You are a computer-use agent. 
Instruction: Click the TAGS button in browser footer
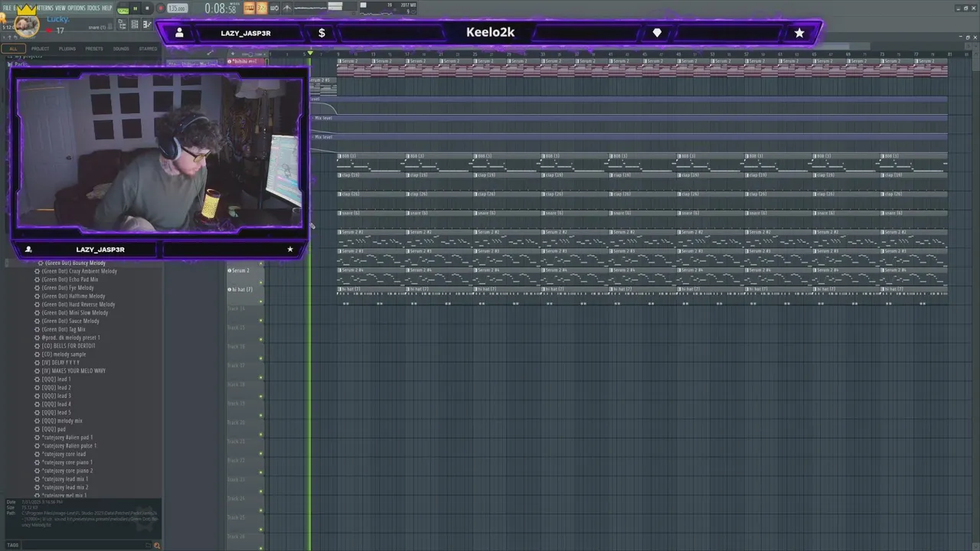pyautogui.click(x=13, y=545)
